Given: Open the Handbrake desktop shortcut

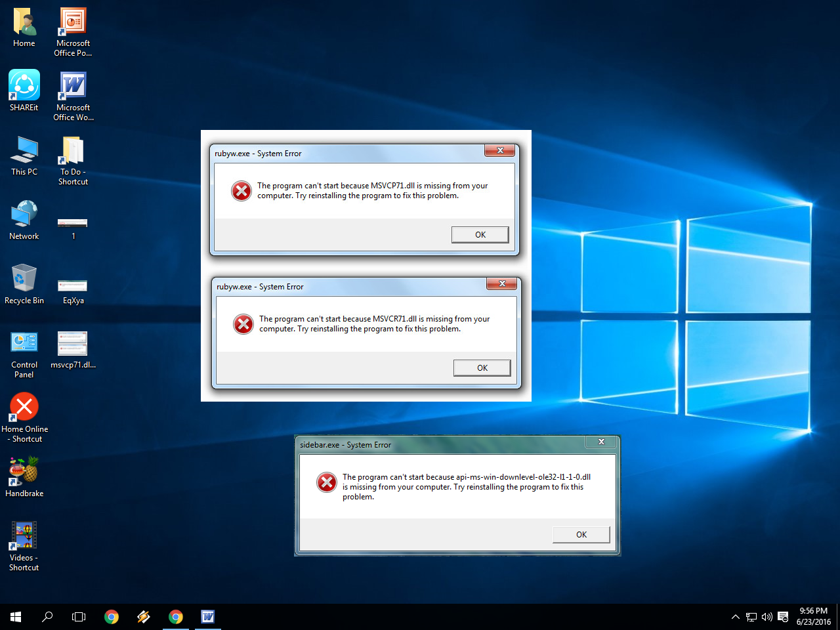Looking at the screenshot, I should (24, 476).
